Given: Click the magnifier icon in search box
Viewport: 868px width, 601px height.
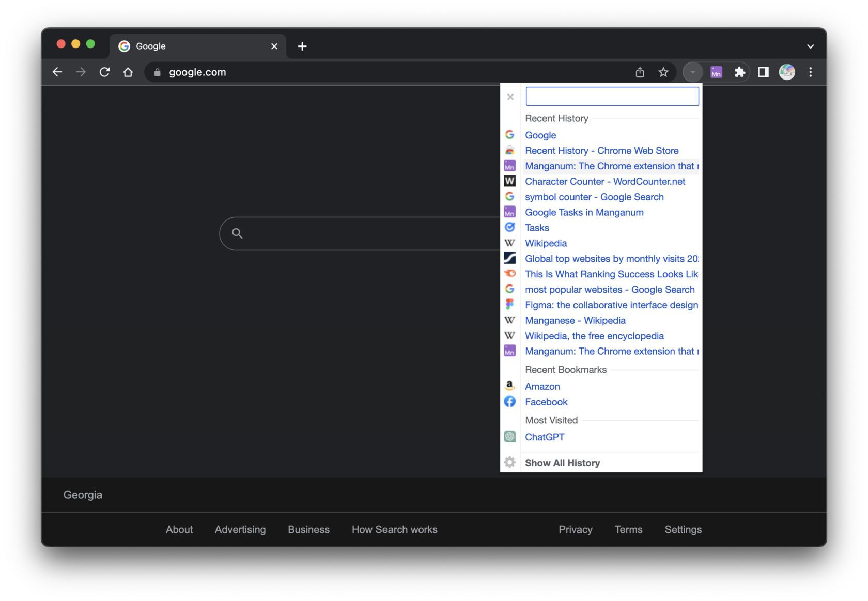Looking at the screenshot, I should click(x=237, y=234).
